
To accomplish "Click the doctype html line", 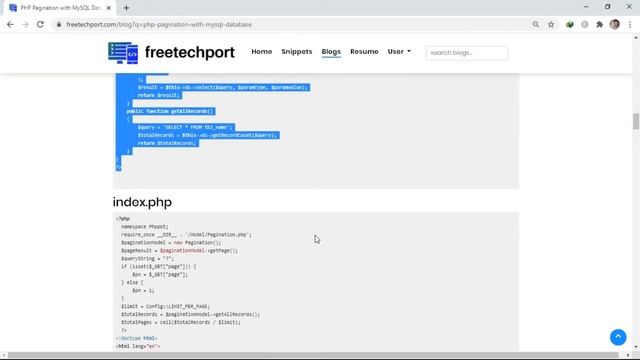I will coord(136,338).
